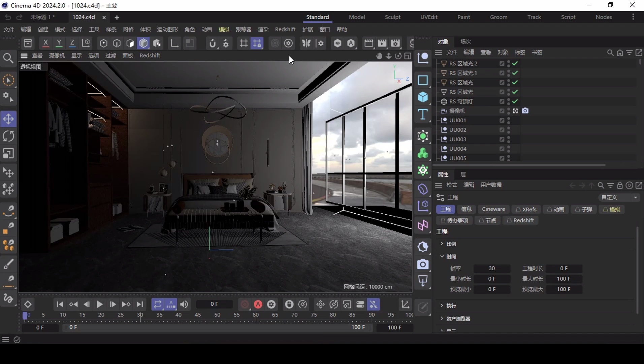Enable the red autokey recording button

(258, 304)
